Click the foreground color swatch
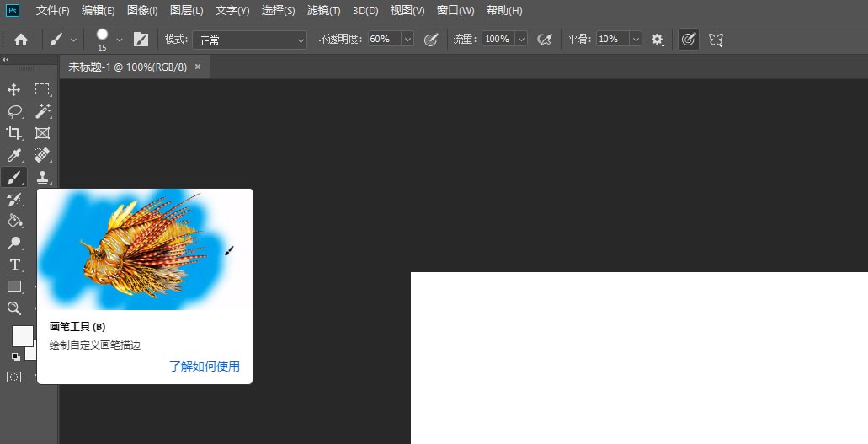The width and height of the screenshot is (868, 444). point(21,335)
